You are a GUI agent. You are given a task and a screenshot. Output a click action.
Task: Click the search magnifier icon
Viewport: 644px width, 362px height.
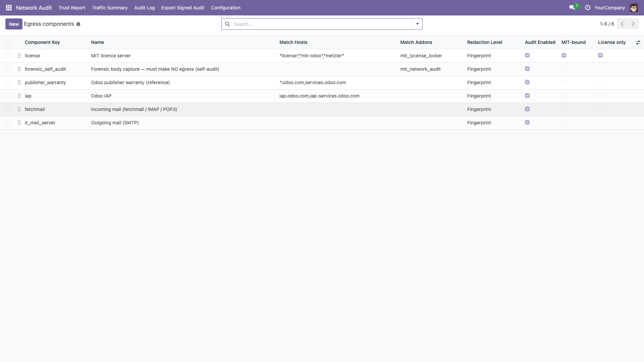227,24
